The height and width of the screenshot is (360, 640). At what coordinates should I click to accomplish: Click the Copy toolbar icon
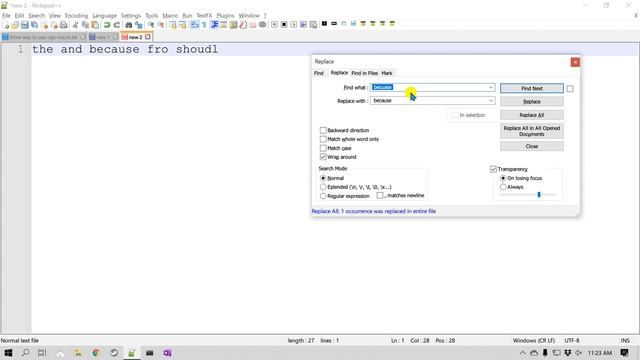85,25
